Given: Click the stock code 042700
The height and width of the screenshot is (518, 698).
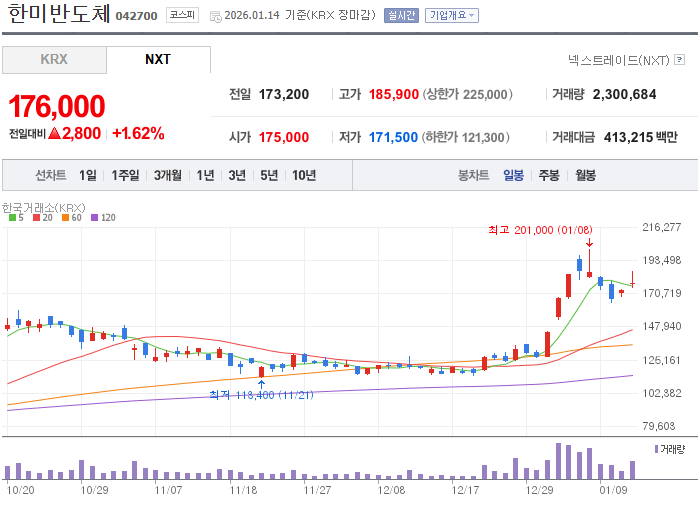Looking at the screenshot, I should (x=136, y=16).
